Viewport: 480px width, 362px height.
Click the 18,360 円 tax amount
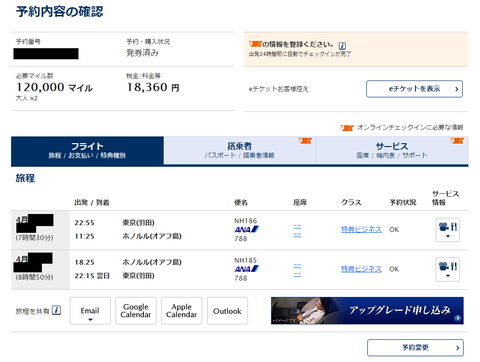point(153,87)
